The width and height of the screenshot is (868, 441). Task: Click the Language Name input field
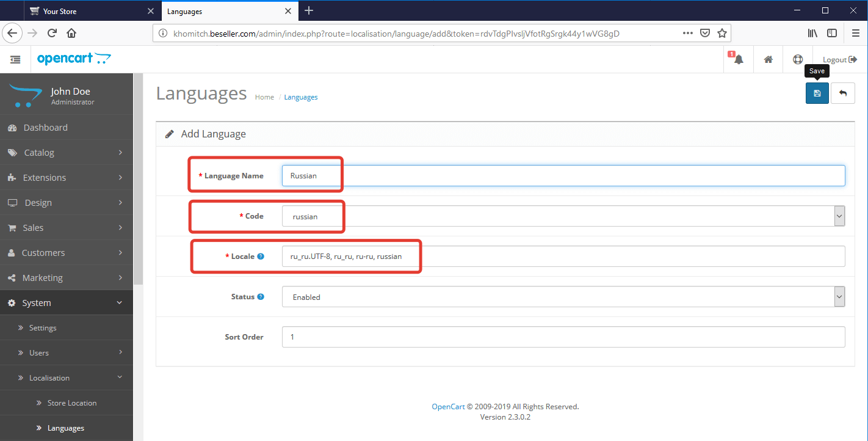coord(563,176)
